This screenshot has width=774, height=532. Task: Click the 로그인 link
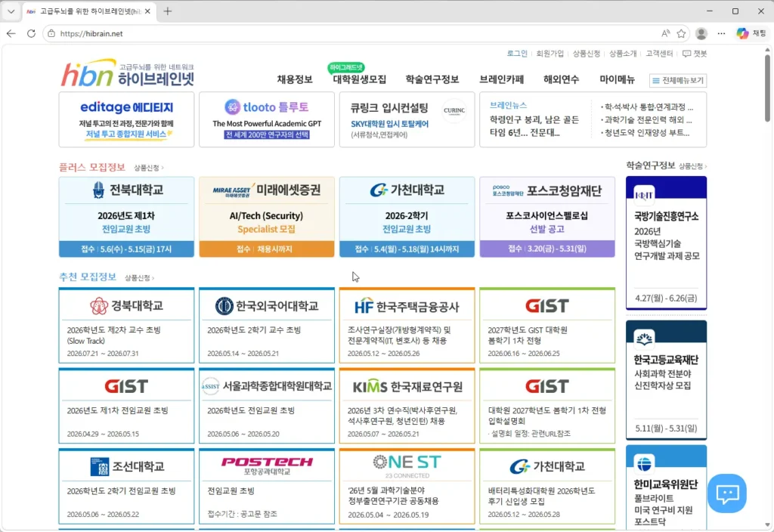[x=517, y=54]
